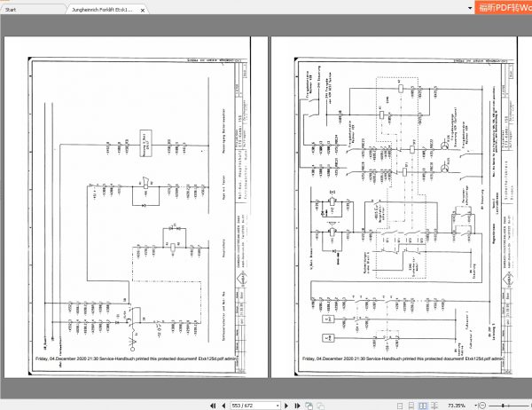Close the Jungheinrich Forklift tab
532x410 pixels.
[x=143, y=11]
